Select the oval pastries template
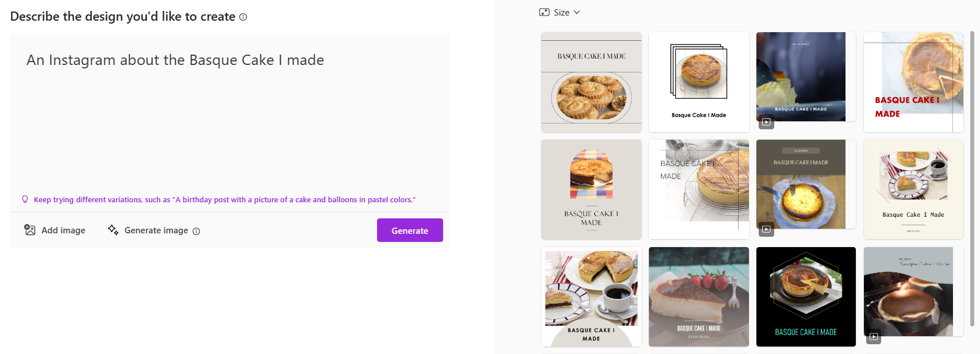980x354 pixels. point(591,82)
